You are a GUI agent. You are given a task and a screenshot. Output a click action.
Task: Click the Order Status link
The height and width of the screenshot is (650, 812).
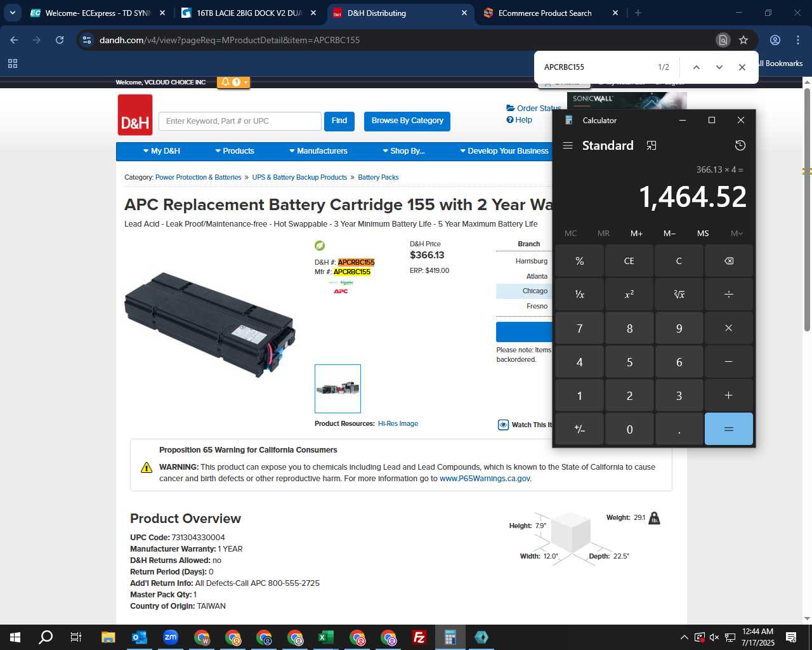tap(534, 109)
